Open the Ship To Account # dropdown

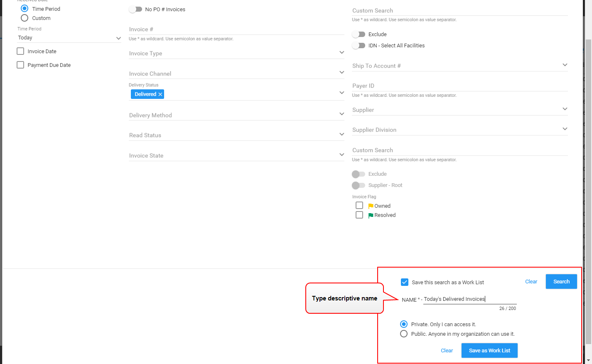tap(459, 66)
